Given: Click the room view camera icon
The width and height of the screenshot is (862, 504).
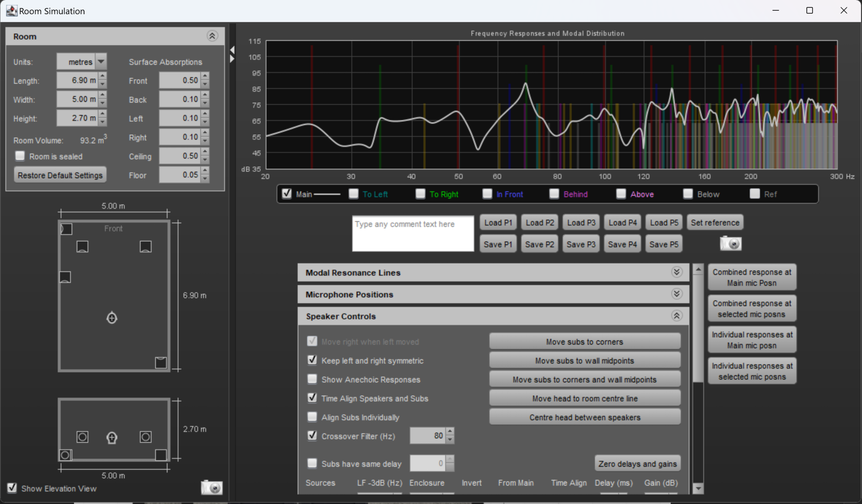Looking at the screenshot, I should pos(212,487).
